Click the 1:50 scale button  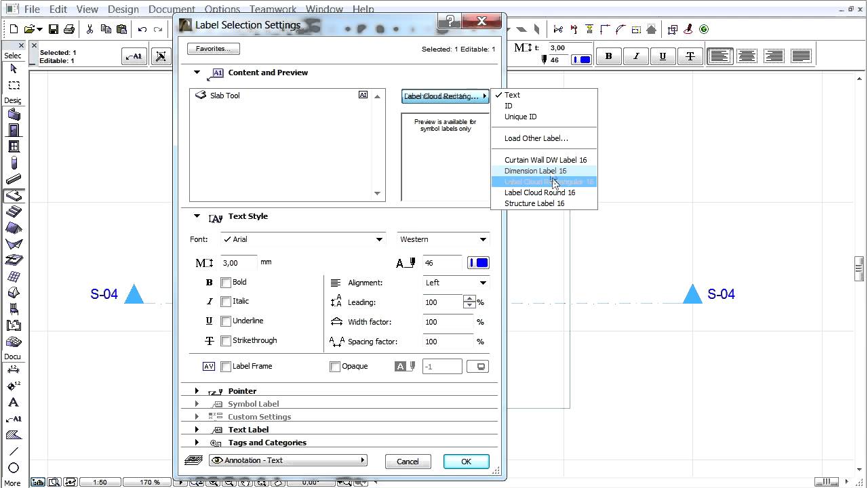(100, 483)
